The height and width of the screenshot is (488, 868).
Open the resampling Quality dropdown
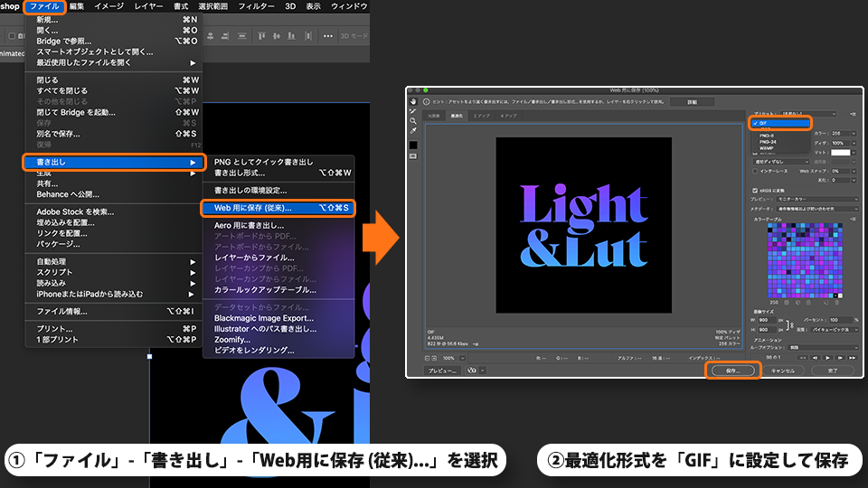[x=835, y=329]
